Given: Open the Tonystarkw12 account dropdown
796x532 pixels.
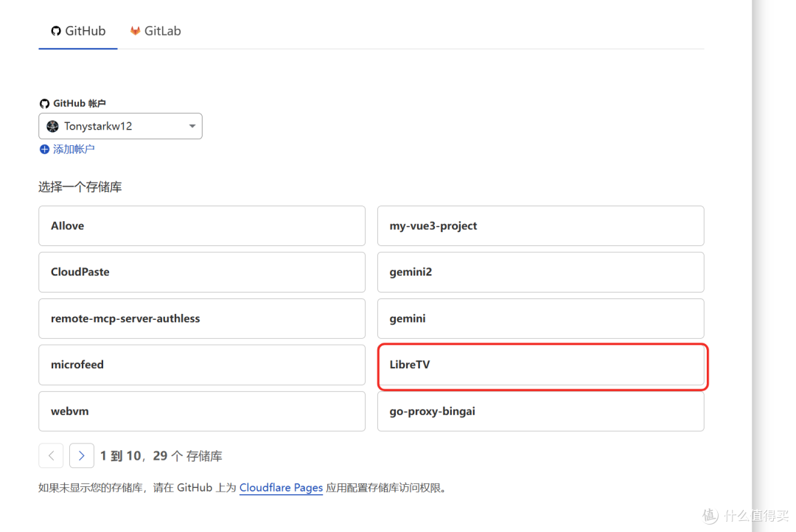Looking at the screenshot, I should [120, 126].
